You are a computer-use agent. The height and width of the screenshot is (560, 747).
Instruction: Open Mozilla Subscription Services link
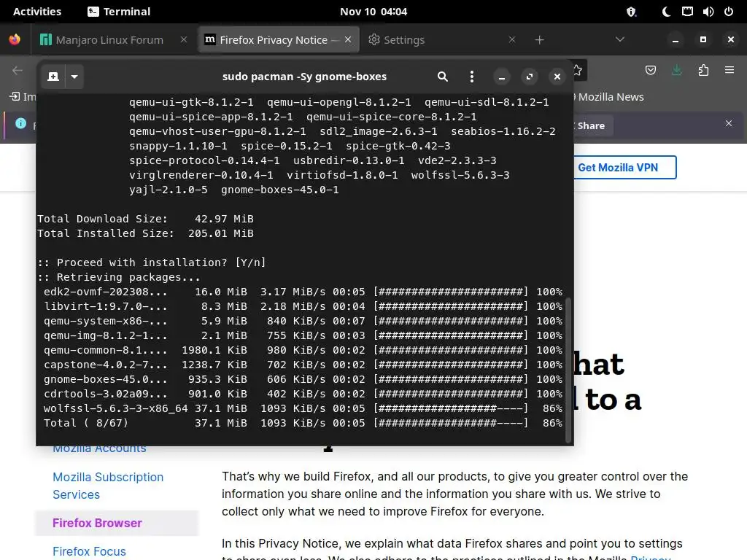(108, 486)
